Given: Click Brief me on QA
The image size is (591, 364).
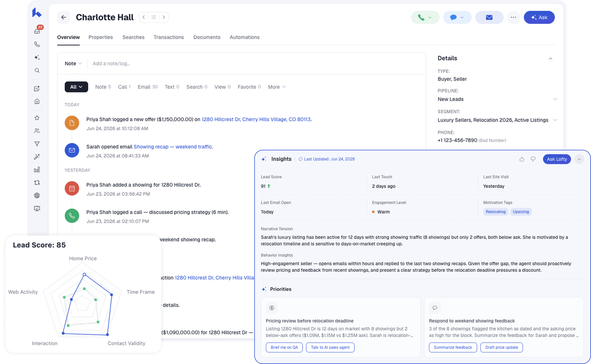Looking at the screenshot, I should pyautogui.click(x=284, y=347).
